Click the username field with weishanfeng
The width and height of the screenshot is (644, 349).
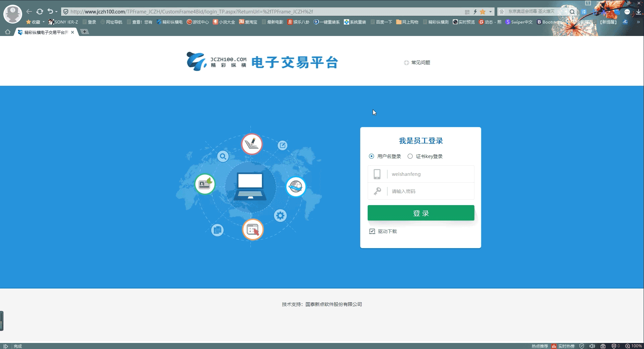pos(421,174)
